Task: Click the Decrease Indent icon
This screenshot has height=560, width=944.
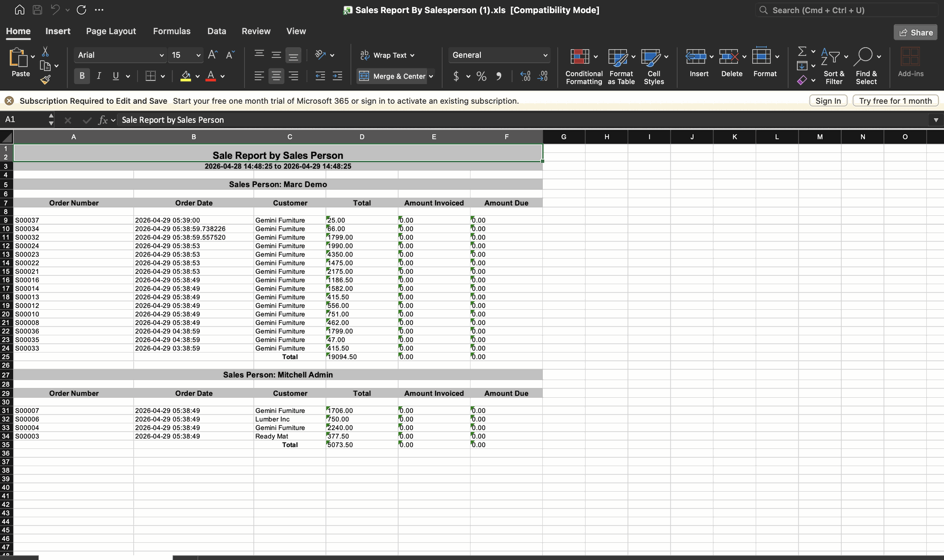Action: (320, 76)
